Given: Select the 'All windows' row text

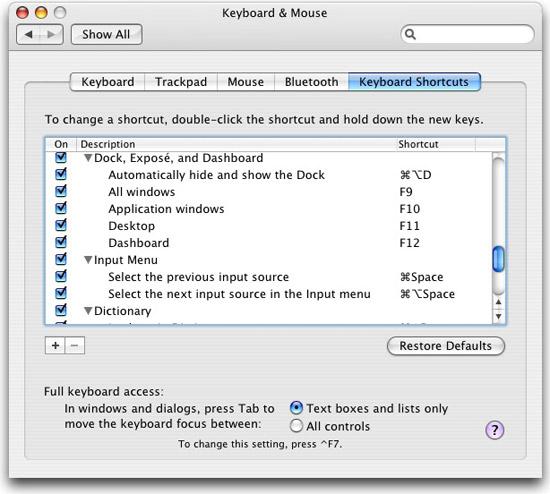Looking at the screenshot, I should coord(142,192).
